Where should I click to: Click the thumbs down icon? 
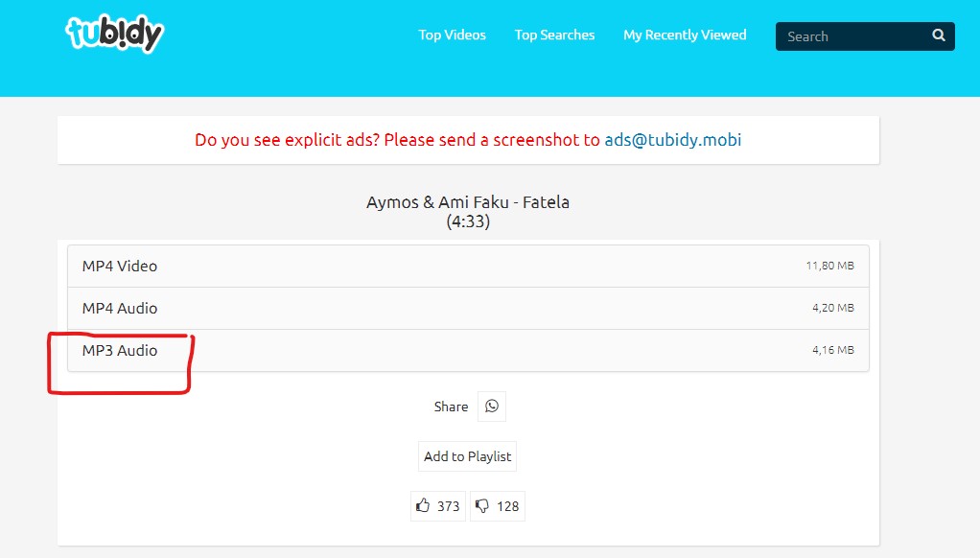(x=482, y=505)
